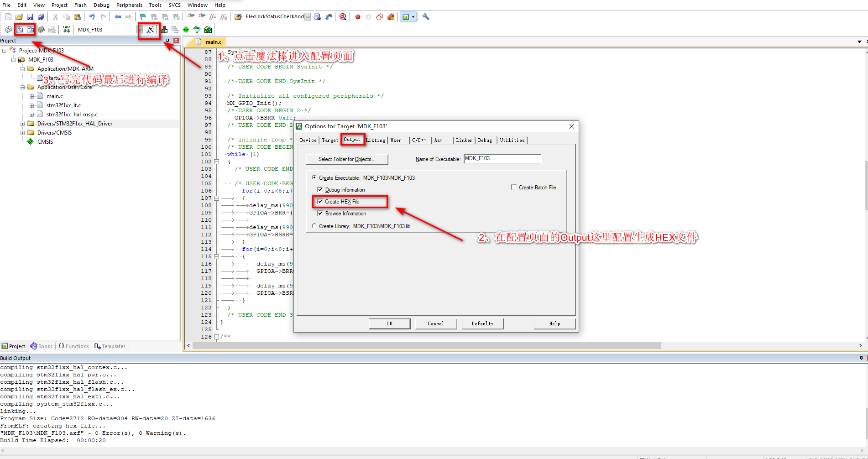The width and height of the screenshot is (868, 459).
Task: Click Cancel in the options dialog
Action: [436, 323]
